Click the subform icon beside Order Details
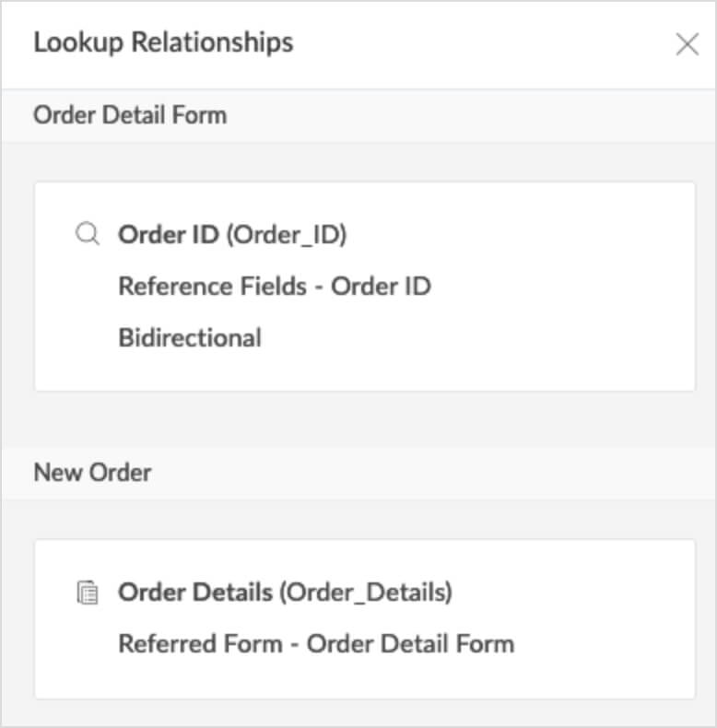The width and height of the screenshot is (717, 728). (87, 593)
